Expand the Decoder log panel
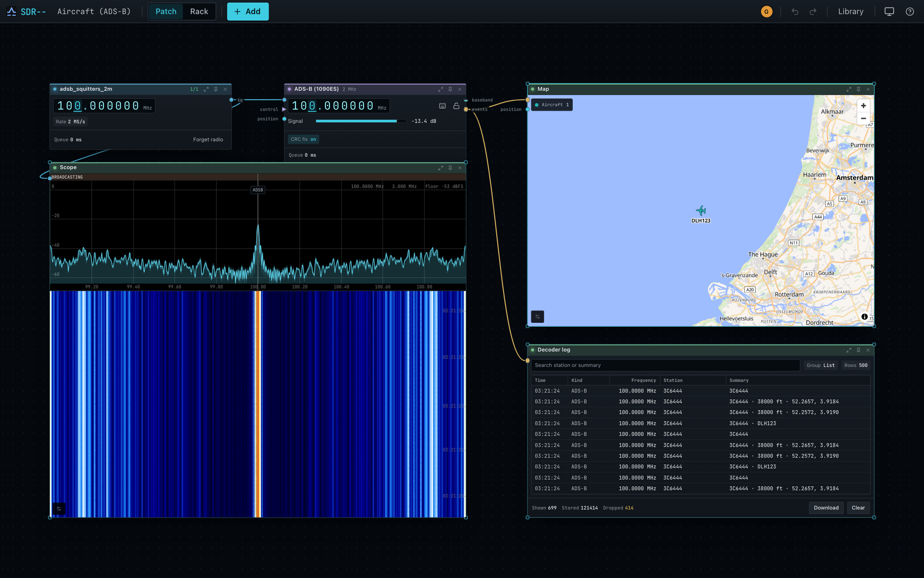 pos(849,350)
